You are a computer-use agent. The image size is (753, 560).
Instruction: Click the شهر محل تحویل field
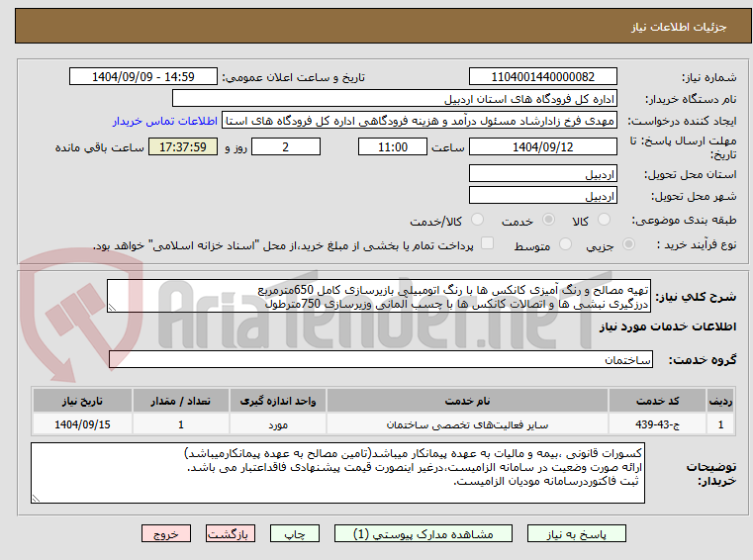tap(542, 196)
